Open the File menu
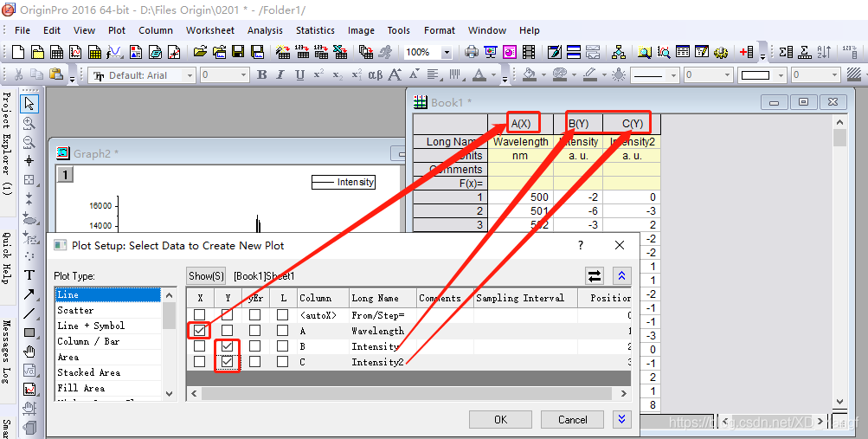 click(23, 30)
